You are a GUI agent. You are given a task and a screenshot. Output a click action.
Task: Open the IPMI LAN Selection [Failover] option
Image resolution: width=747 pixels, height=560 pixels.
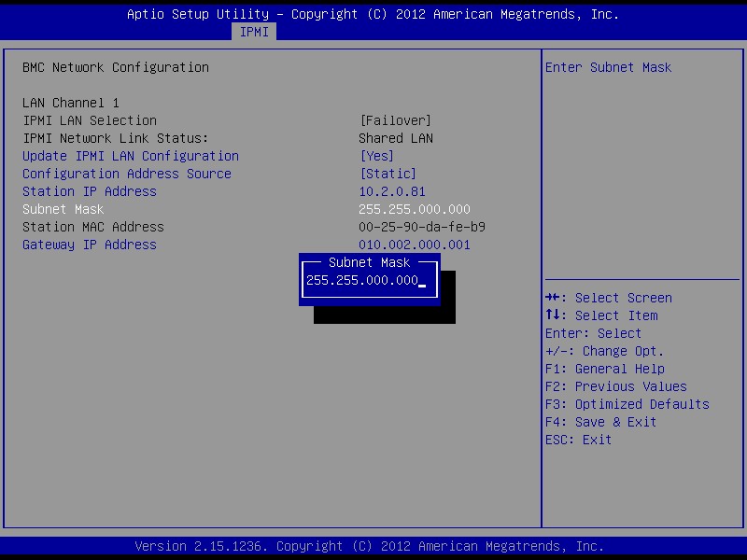pyautogui.click(x=395, y=120)
